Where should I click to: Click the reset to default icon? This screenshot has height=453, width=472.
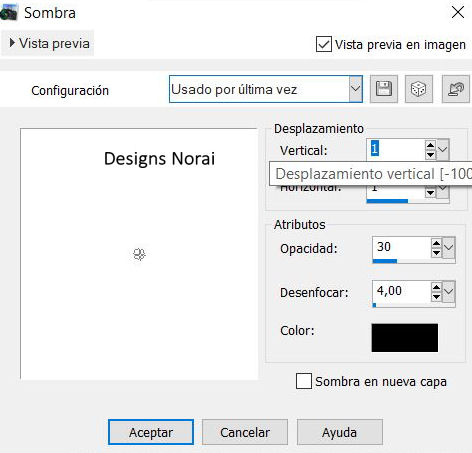[x=456, y=89]
